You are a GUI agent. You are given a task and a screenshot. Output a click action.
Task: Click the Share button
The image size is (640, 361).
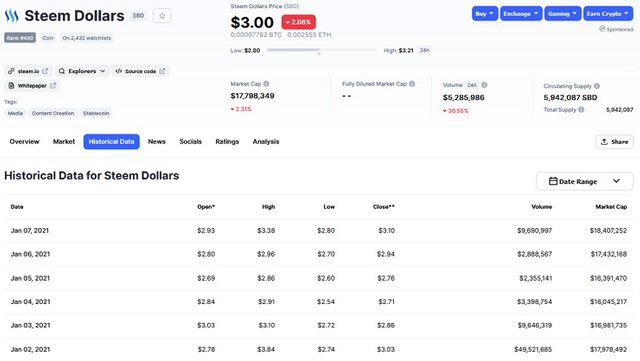coord(614,142)
